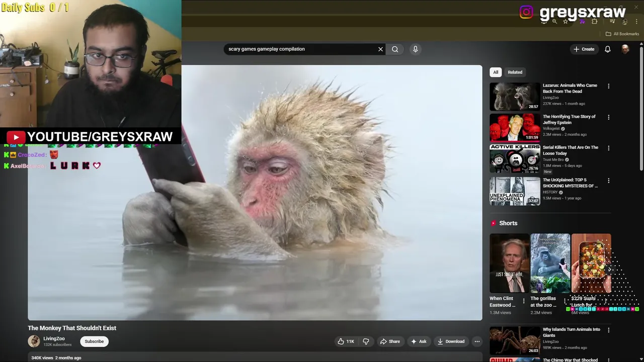
Task: Open Lazarus: Animals Who Came Back title
Action: tap(570, 88)
